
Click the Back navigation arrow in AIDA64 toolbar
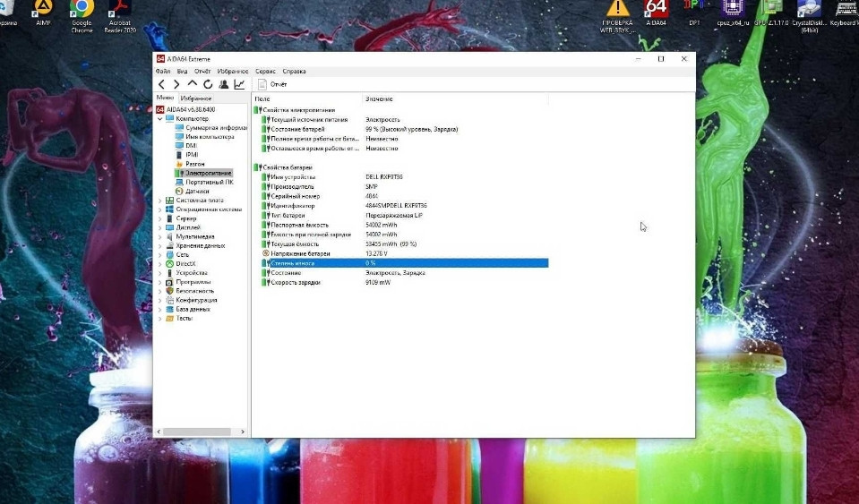pos(162,84)
